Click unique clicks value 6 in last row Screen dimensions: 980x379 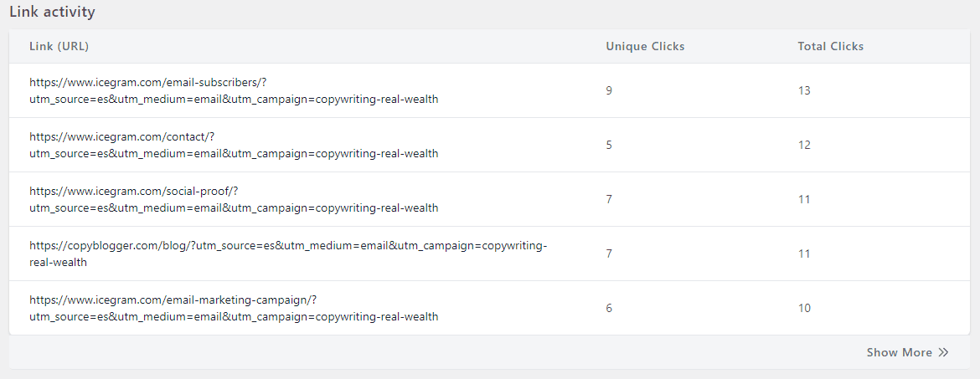tap(609, 308)
